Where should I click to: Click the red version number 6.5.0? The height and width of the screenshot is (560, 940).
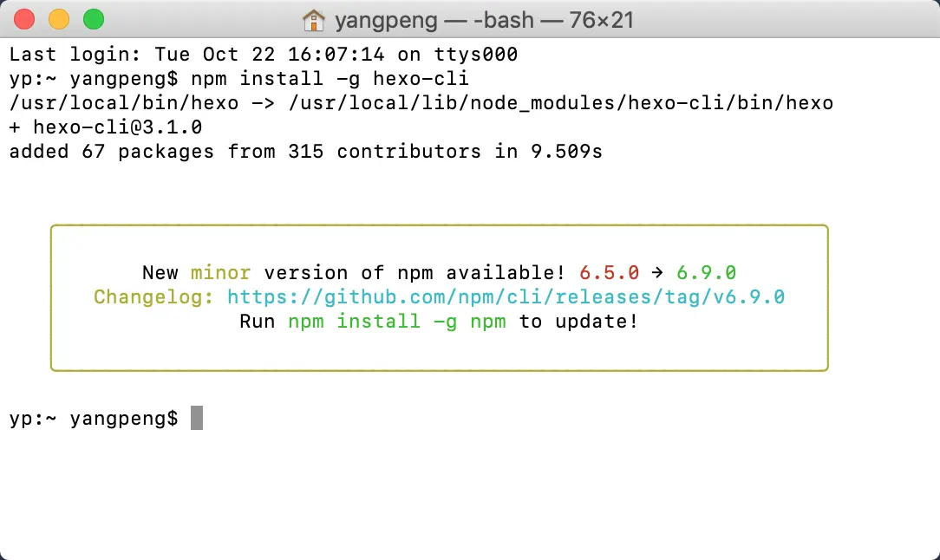click(609, 273)
